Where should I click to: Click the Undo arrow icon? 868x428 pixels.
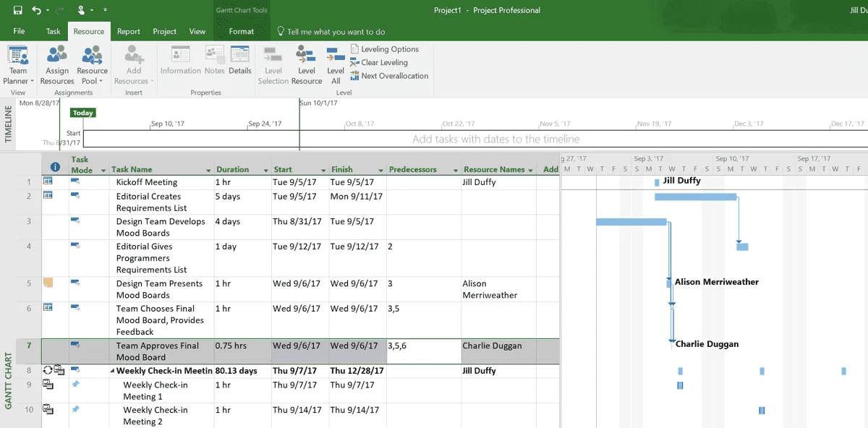(x=36, y=10)
